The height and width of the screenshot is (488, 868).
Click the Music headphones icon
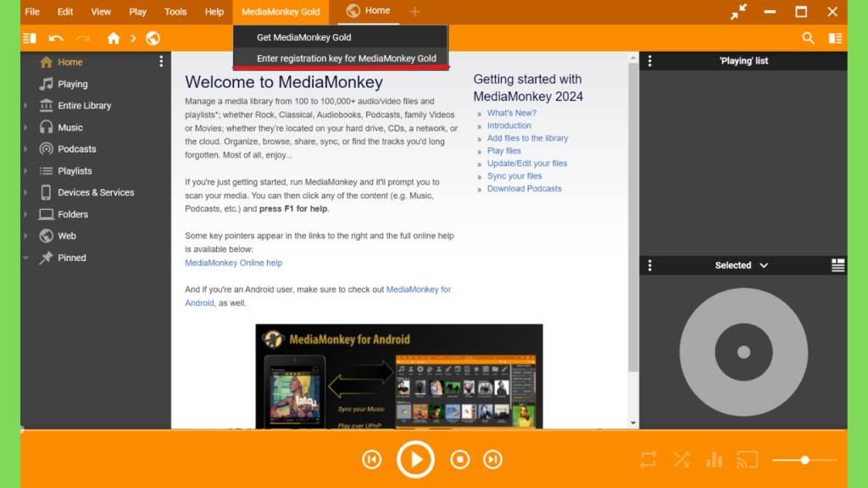(x=46, y=127)
